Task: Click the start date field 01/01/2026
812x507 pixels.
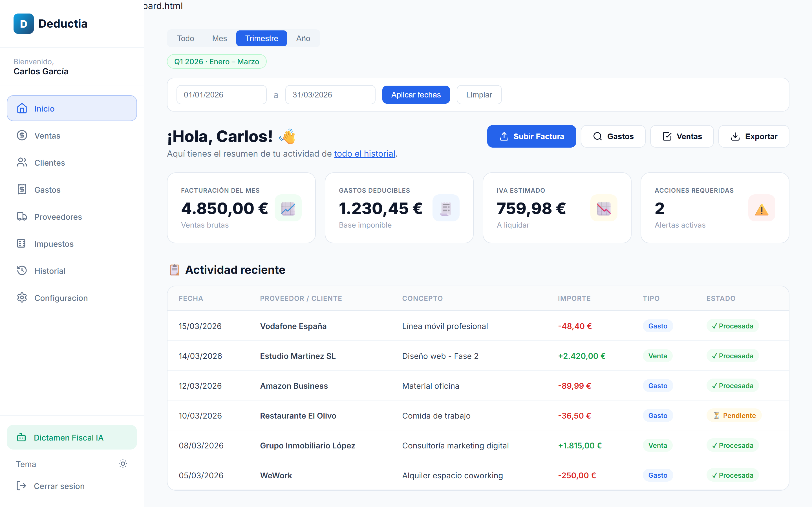Action: point(221,95)
